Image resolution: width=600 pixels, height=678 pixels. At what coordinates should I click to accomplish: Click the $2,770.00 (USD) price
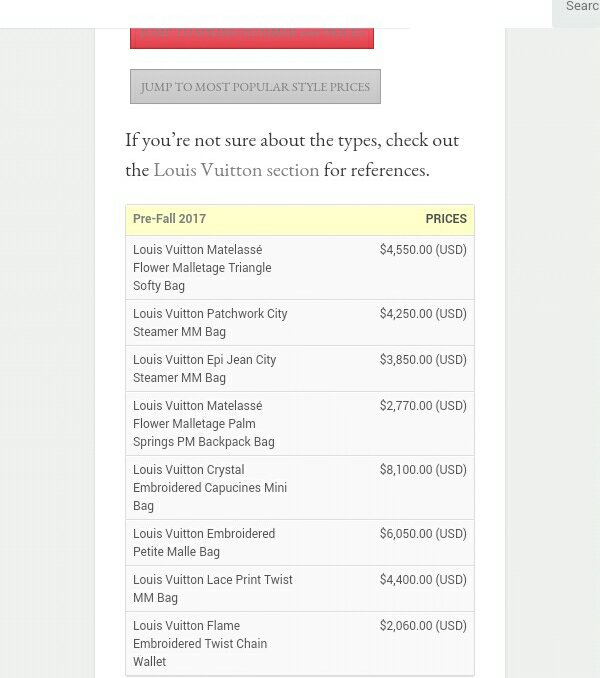click(423, 406)
